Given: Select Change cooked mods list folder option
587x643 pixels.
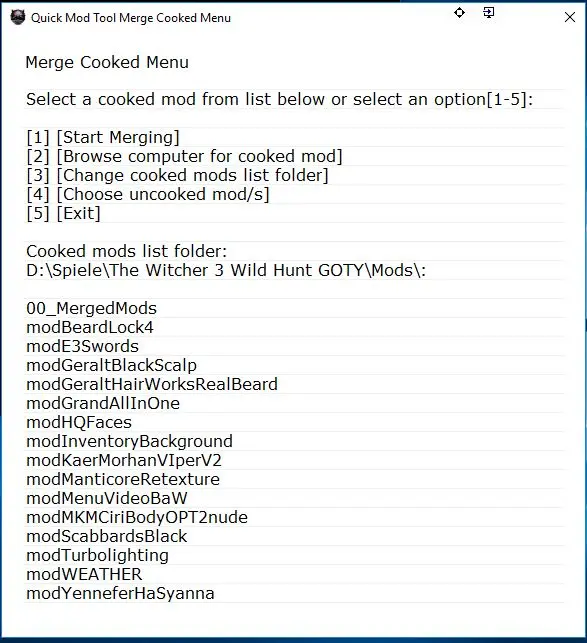Looking at the screenshot, I should pyautogui.click(x=177, y=176).
